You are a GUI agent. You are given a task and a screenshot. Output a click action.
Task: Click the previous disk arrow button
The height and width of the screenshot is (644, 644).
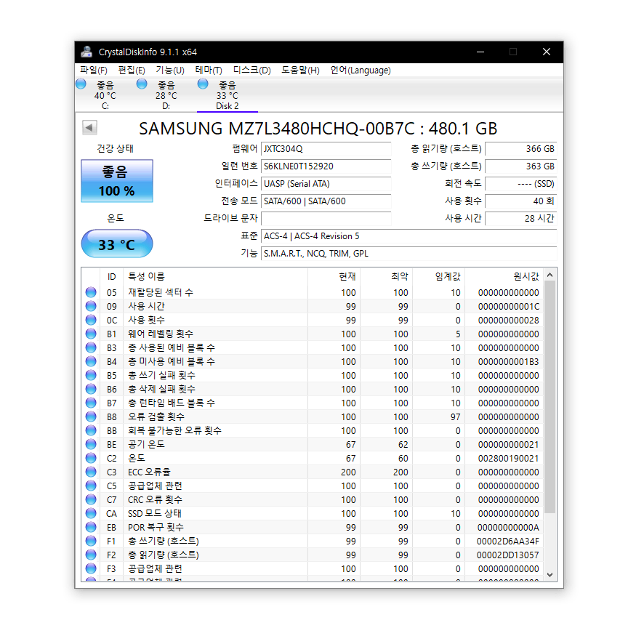point(89,127)
